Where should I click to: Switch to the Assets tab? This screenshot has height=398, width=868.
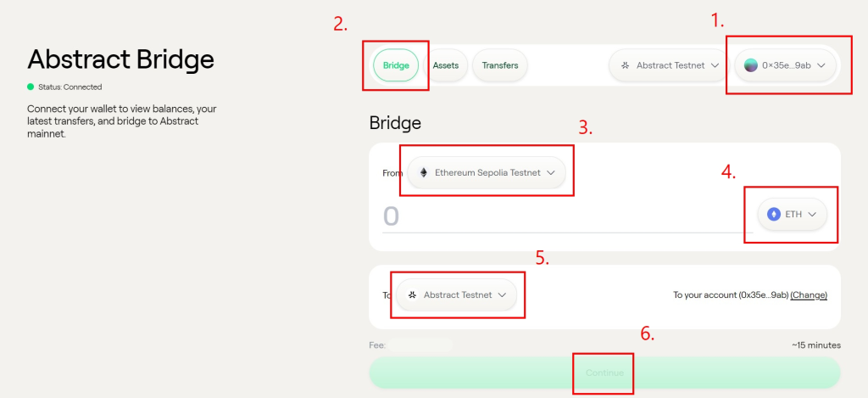pyautogui.click(x=445, y=65)
